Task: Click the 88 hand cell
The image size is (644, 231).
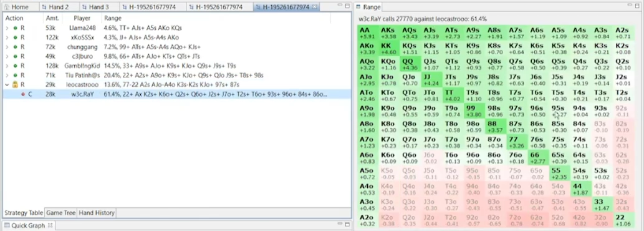Action: (496, 126)
